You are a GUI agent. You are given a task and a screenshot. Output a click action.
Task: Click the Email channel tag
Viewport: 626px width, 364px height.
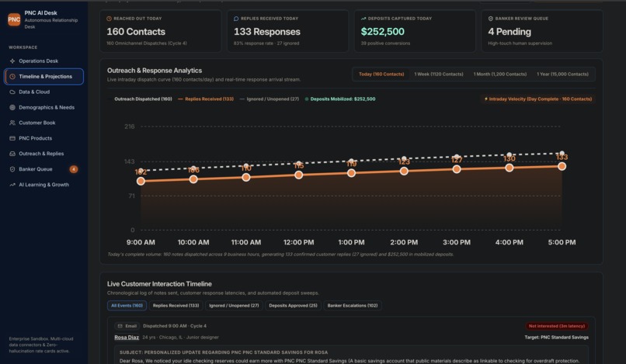point(127,326)
